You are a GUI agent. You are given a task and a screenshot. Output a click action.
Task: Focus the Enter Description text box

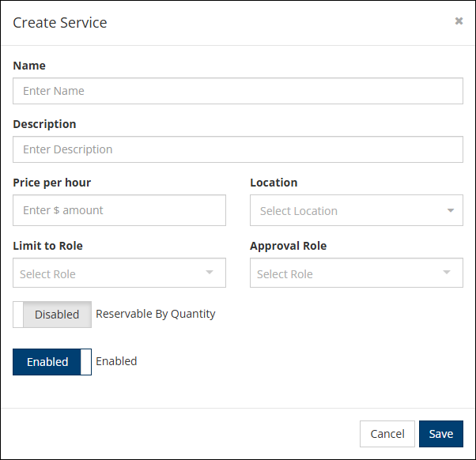tap(237, 149)
